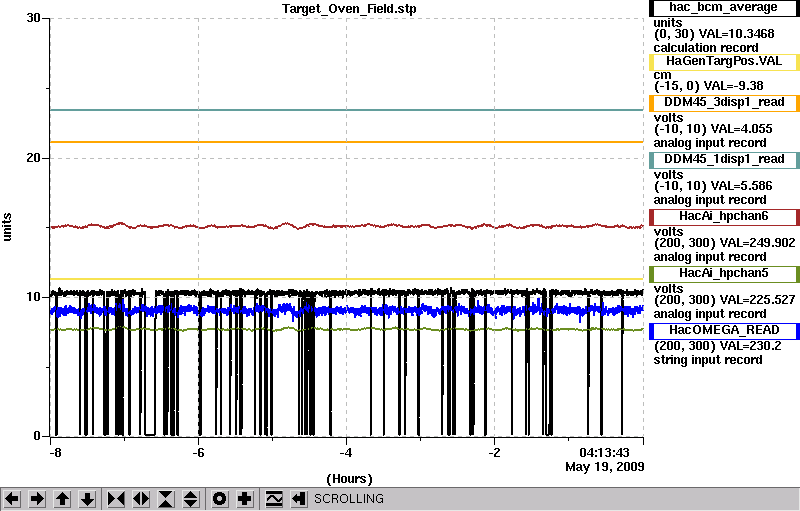The image size is (800, 511).
Task: Click the SCROLLING status text
Action: coord(348,499)
